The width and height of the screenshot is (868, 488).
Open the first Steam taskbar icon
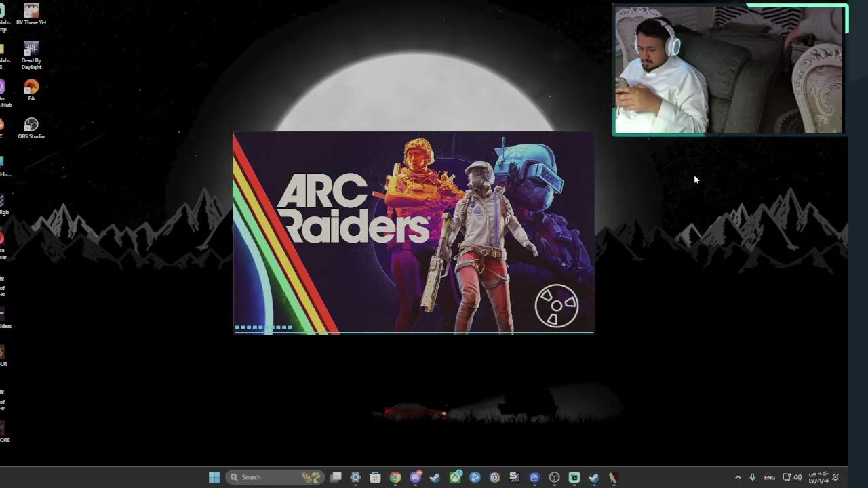435,477
